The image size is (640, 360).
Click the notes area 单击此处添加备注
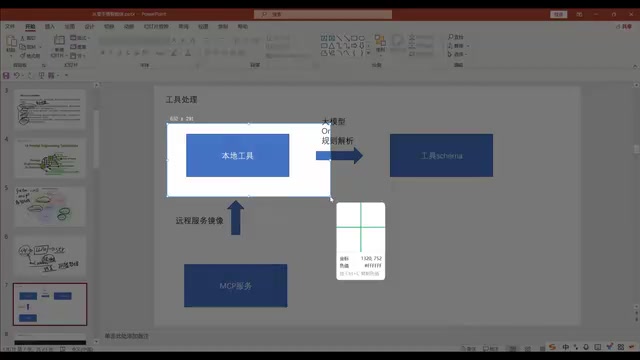coord(127,336)
